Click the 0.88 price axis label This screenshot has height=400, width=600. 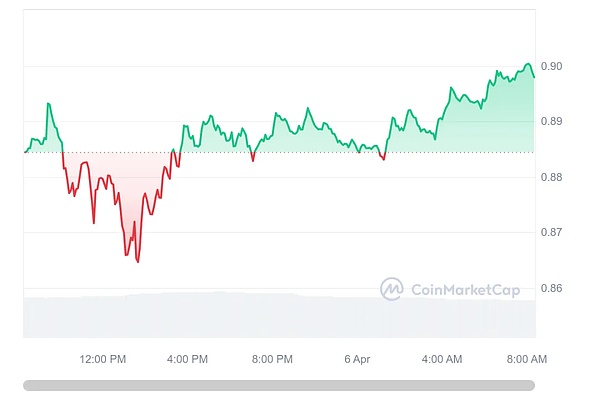[549, 178]
